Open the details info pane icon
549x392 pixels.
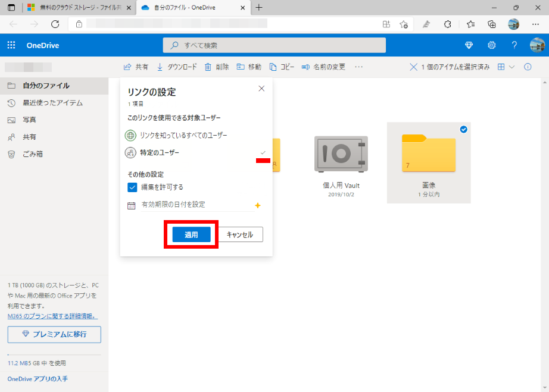pyautogui.click(x=528, y=67)
